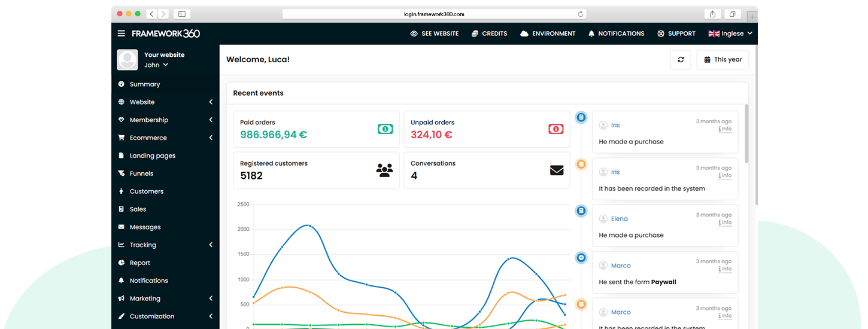
Task: Click the Paid orders money icon
Action: (385, 129)
